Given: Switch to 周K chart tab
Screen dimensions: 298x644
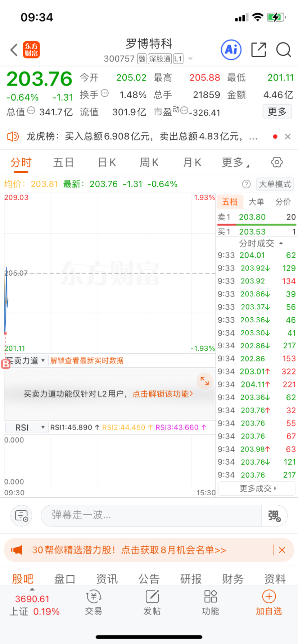Looking at the screenshot, I should tap(149, 162).
